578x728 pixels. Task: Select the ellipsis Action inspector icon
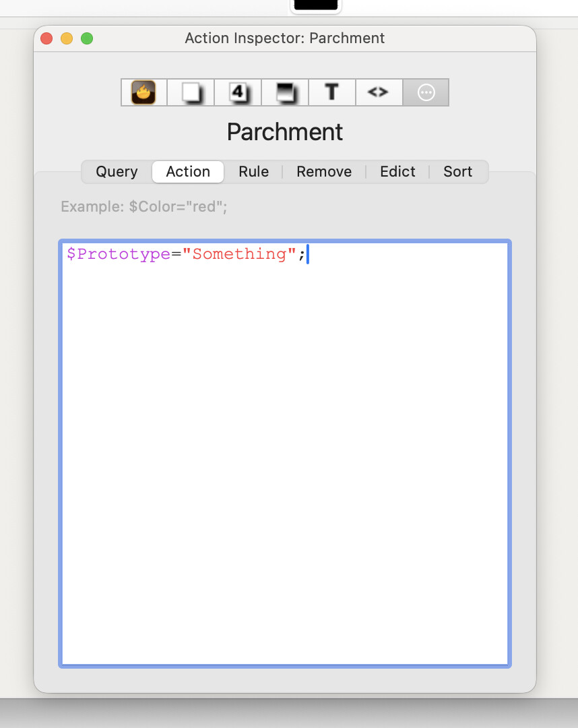[x=426, y=92]
